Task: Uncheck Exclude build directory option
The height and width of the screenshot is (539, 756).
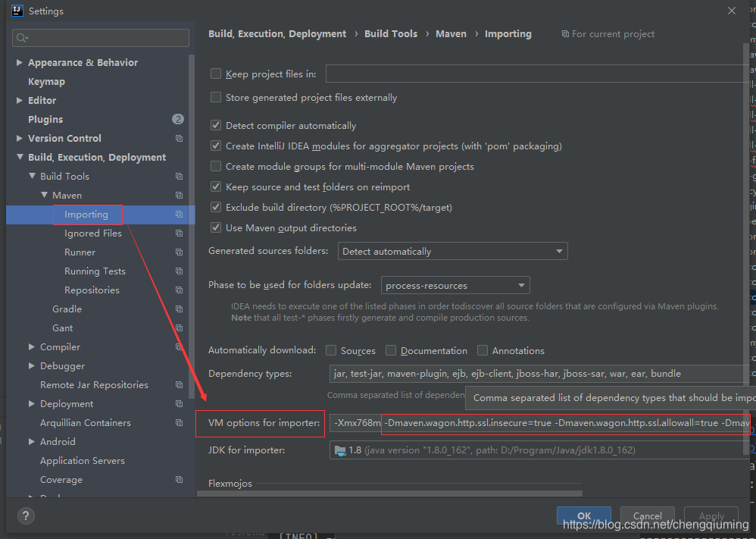Action: click(x=216, y=208)
